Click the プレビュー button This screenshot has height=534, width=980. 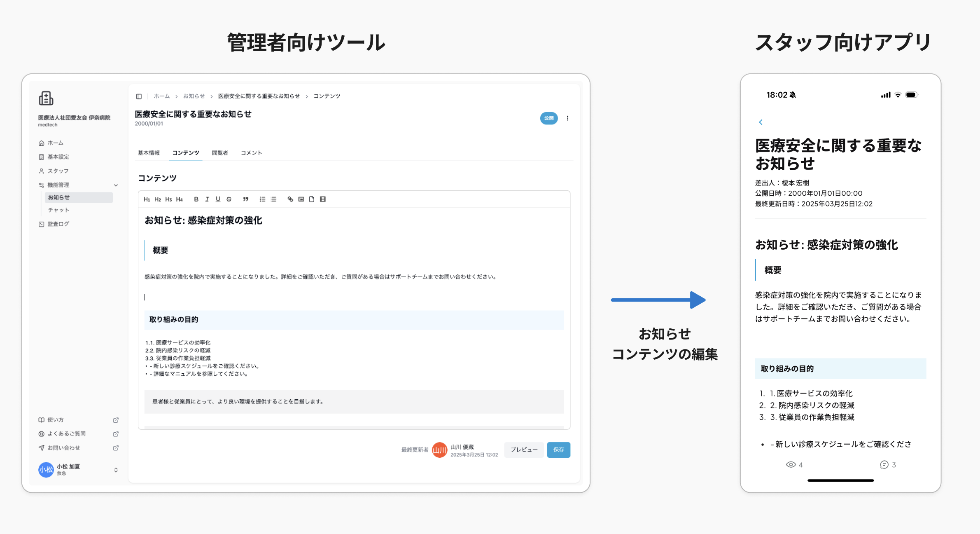click(524, 450)
